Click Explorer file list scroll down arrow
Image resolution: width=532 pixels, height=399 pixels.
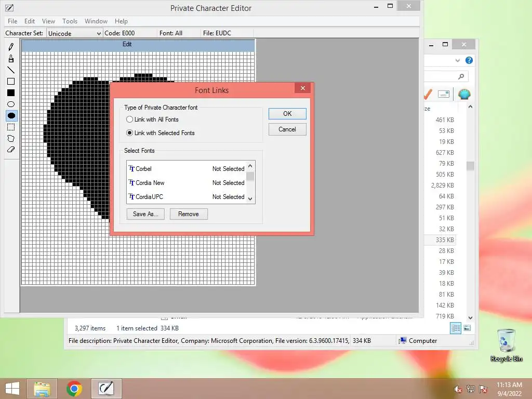470,318
